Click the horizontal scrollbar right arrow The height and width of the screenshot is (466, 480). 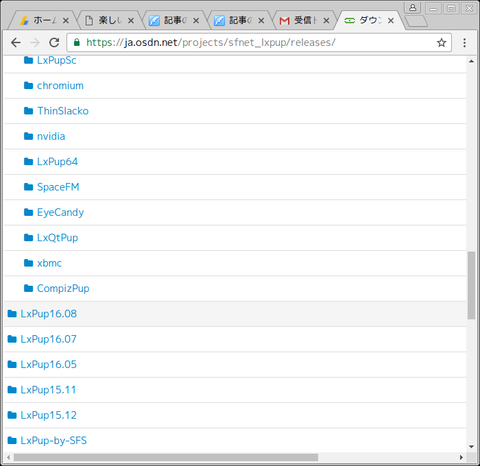pyautogui.click(x=461, y=457)
